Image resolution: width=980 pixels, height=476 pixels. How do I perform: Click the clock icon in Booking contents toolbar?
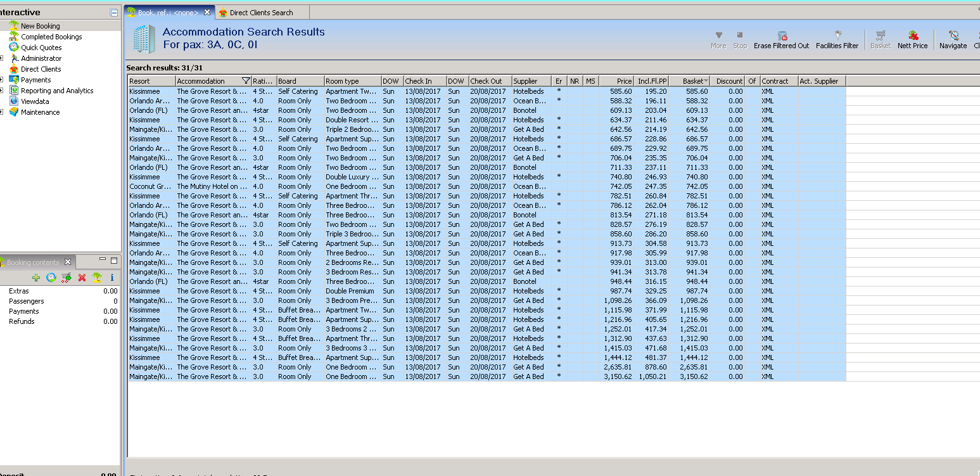[x=51, y=278]
